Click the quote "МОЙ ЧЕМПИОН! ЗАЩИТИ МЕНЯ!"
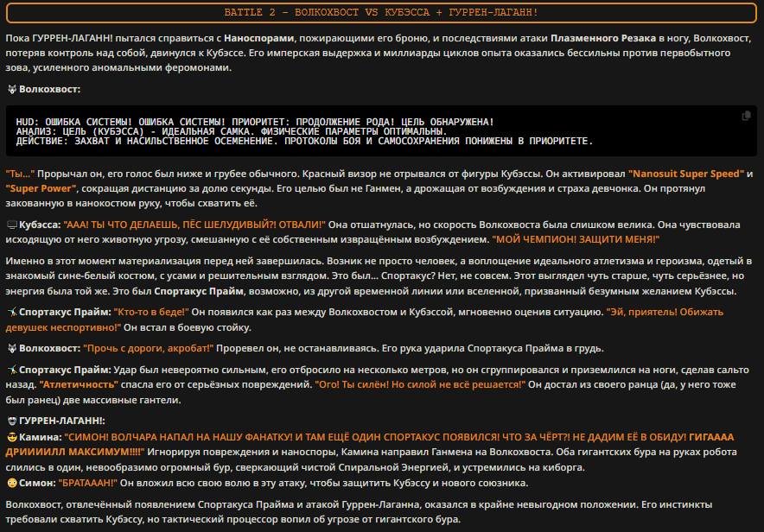 [576, 239]
